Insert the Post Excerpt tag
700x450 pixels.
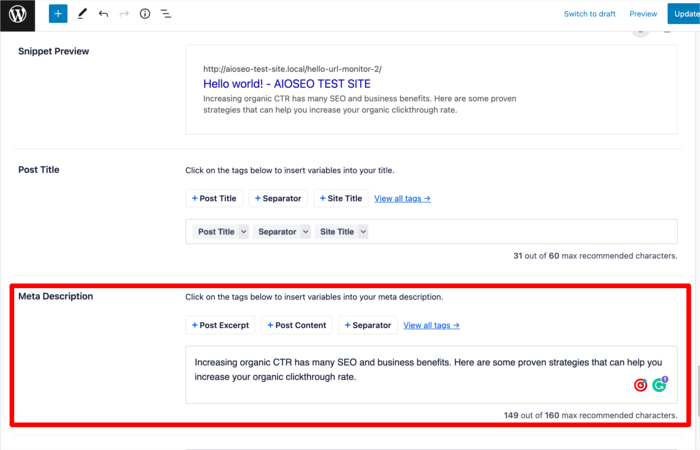[x=221, y=325]
